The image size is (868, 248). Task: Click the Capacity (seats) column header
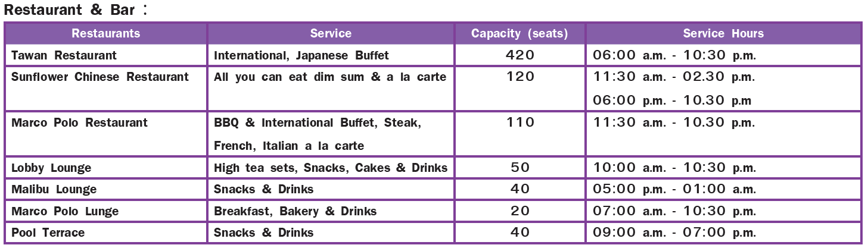tap(519, 33)
